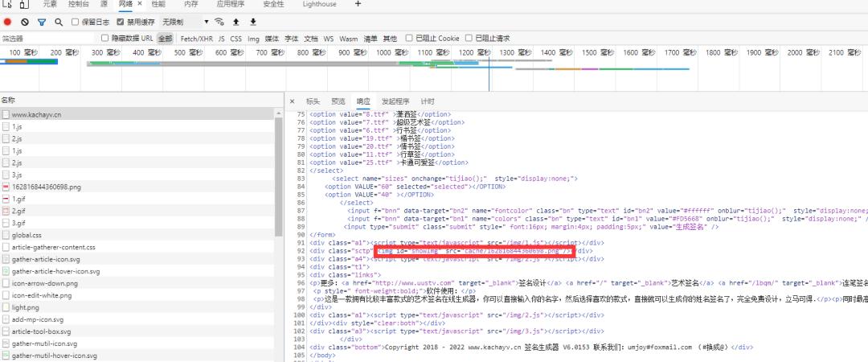Select the gather-mutil-icon.svg request
This screenshot has width=868, height=362.
(137, 343)
